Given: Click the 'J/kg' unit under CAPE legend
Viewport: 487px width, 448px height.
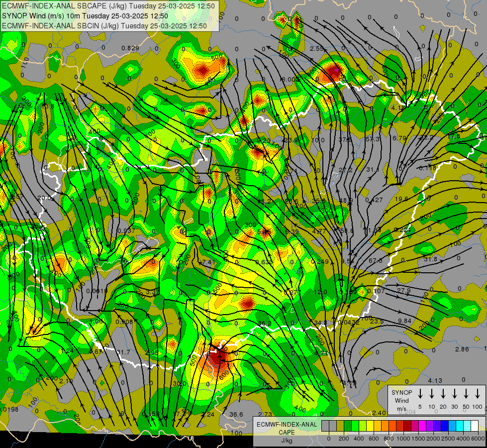Looking at the screenshot, I should tap(287, 441).
